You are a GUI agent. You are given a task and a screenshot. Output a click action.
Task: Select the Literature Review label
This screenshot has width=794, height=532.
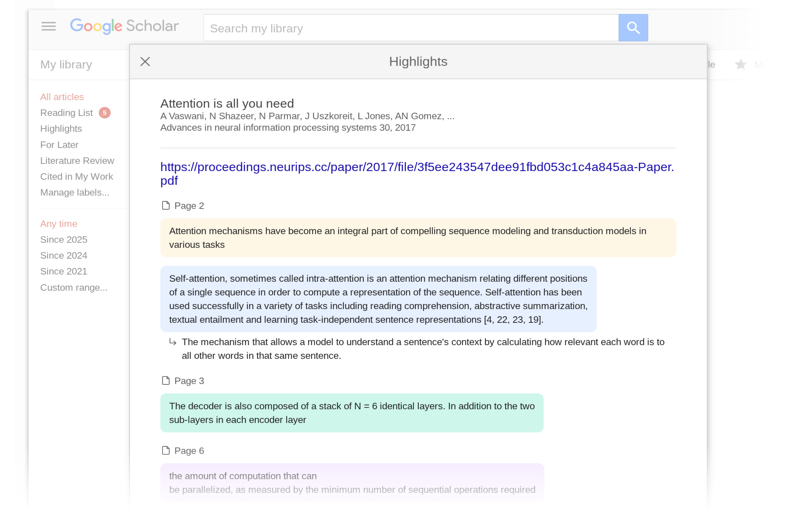click(77, 160)
